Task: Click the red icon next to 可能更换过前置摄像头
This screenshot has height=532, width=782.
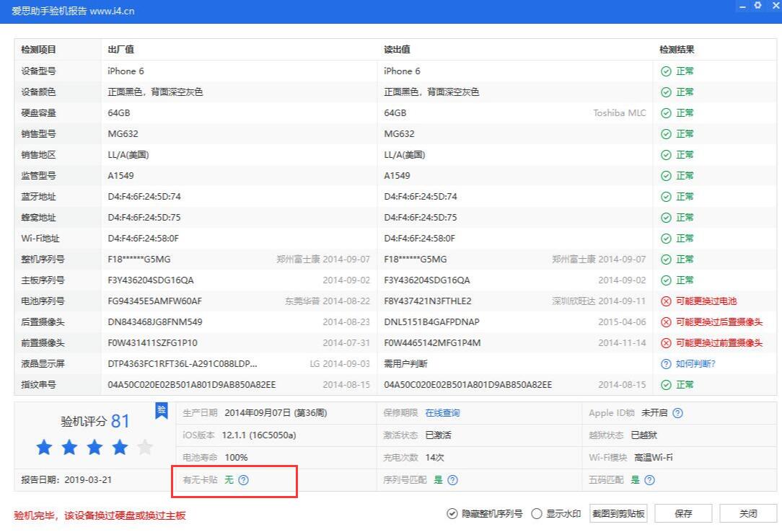Action: pos(664,342)
